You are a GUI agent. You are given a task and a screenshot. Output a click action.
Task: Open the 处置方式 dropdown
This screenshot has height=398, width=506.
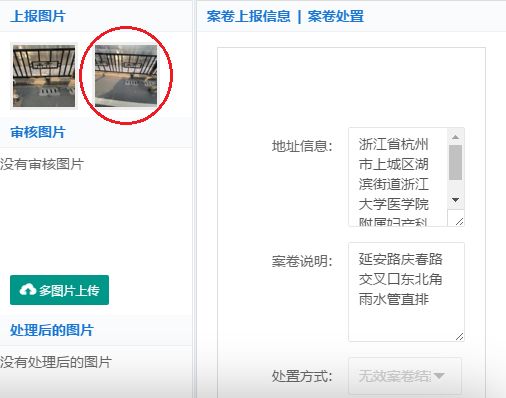tap(405, 376)
